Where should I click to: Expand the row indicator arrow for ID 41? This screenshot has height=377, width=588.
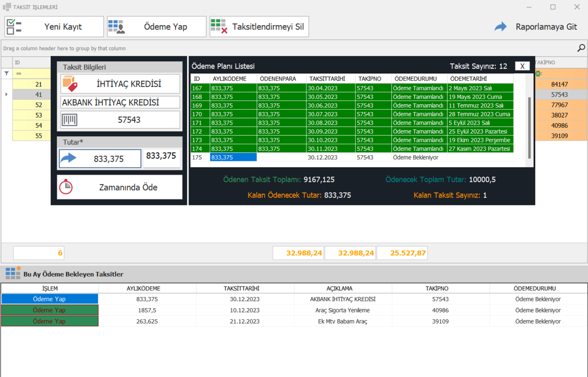coord(7,95)
